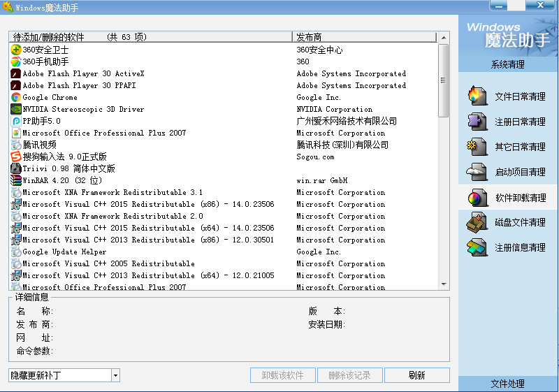Select 启动项目清理 menu label
This screenshot has width=559, height=392.
point(520,172)
